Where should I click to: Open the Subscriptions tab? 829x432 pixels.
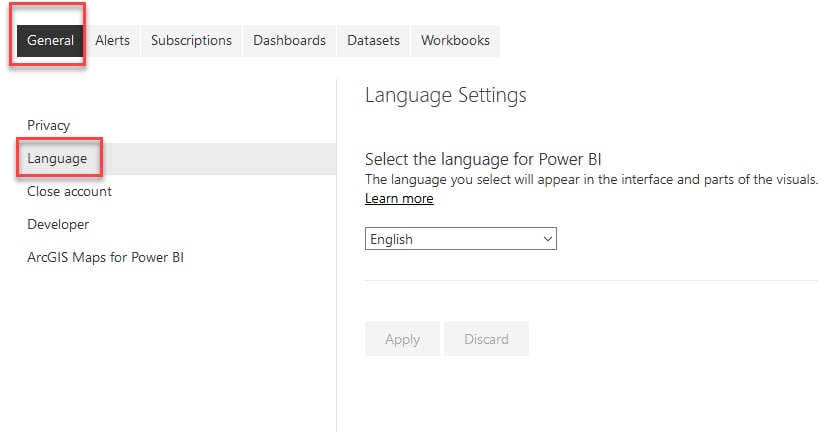click(191, 41)
